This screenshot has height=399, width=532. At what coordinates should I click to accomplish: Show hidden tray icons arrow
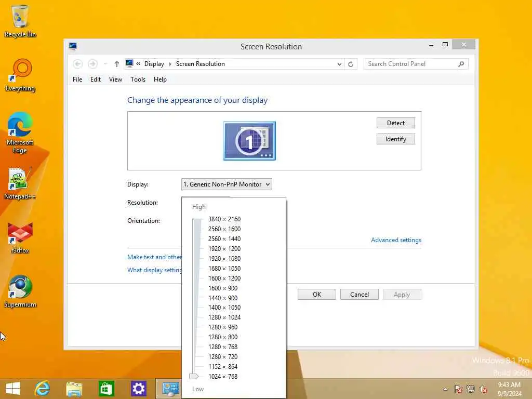445,389
